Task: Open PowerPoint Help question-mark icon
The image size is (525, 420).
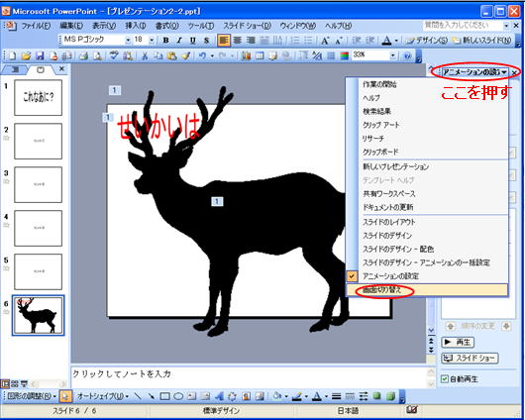Action: pyautogui.click(x=407, y=55)
